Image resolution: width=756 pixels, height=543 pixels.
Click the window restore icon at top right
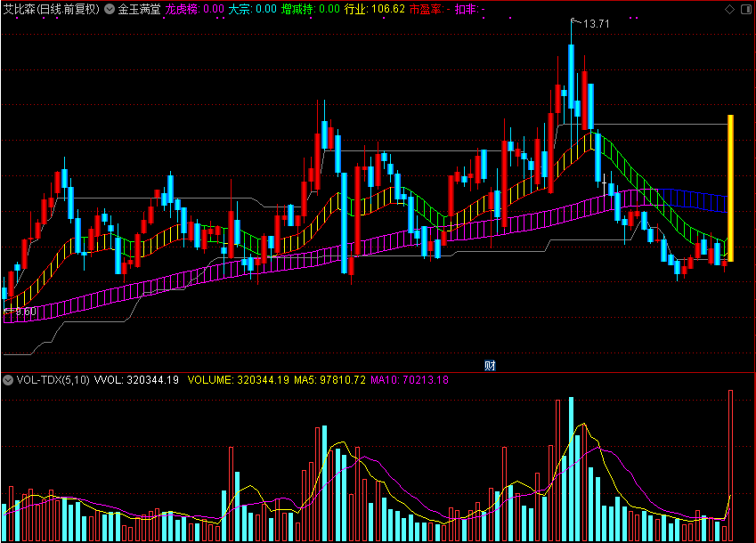(x=745, y=9)
